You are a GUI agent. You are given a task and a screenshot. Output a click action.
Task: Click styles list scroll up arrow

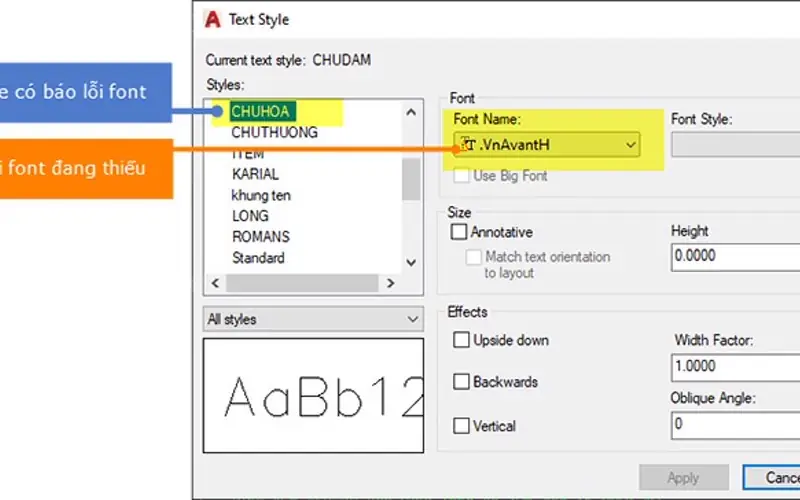tap(411, 112)
